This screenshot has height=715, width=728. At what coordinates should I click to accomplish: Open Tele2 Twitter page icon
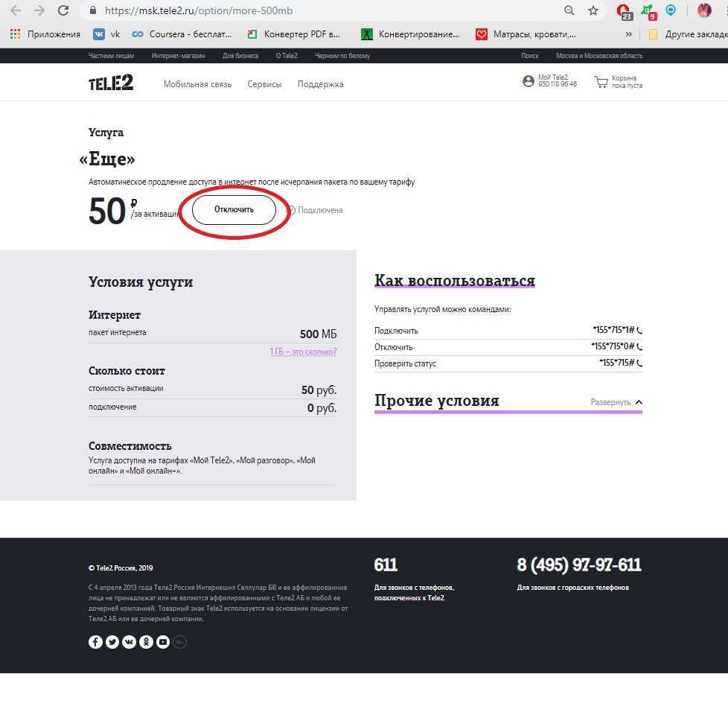(112, 642)
